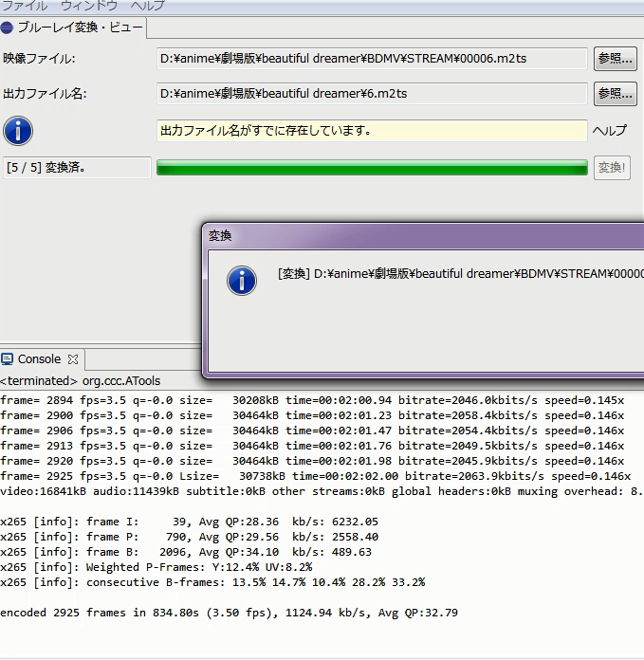This screenshot has height=660, width=644.
Task: Click the green conversion progress bar
Action: point(372,168)
